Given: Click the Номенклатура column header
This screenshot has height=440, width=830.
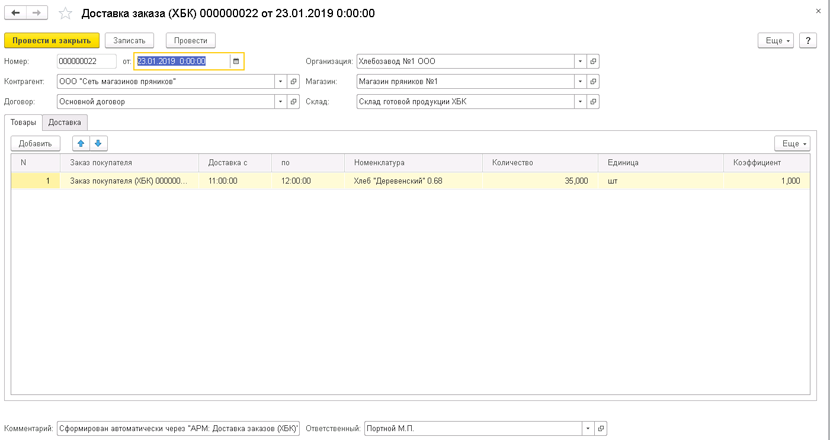Looking at the screenshot, I should (413, 163).
